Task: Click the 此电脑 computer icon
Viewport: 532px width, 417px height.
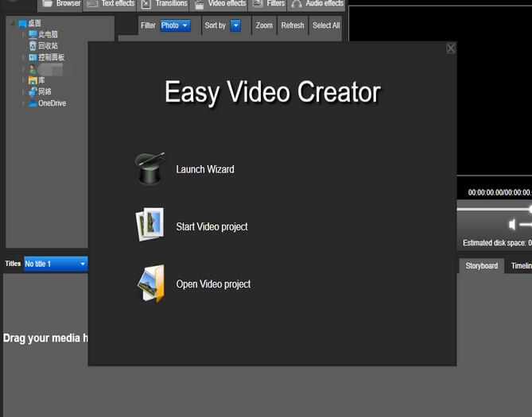Action: [x=33, y=34]
